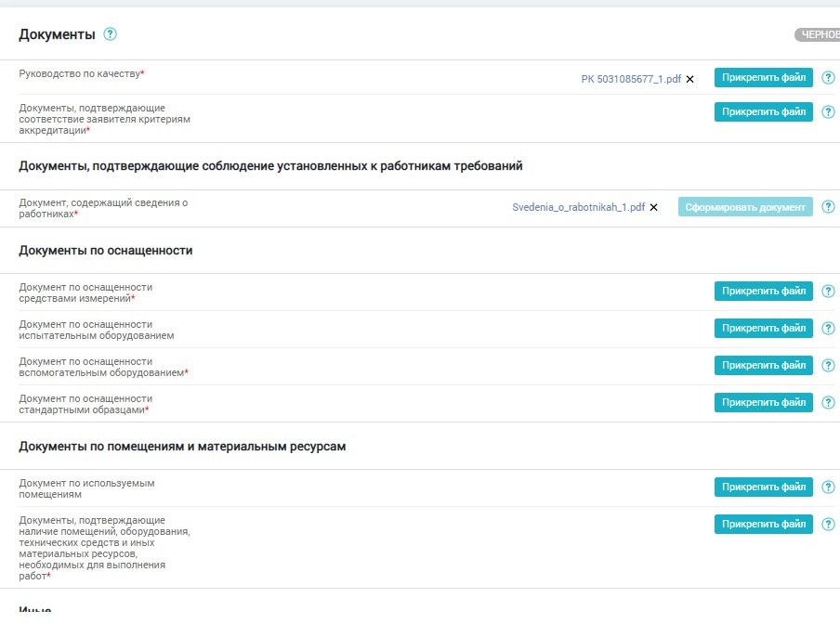Click help icon for испытательным оборудованием row
The height and width of the screenshot is (624, 840).
[x=829, y=329]
